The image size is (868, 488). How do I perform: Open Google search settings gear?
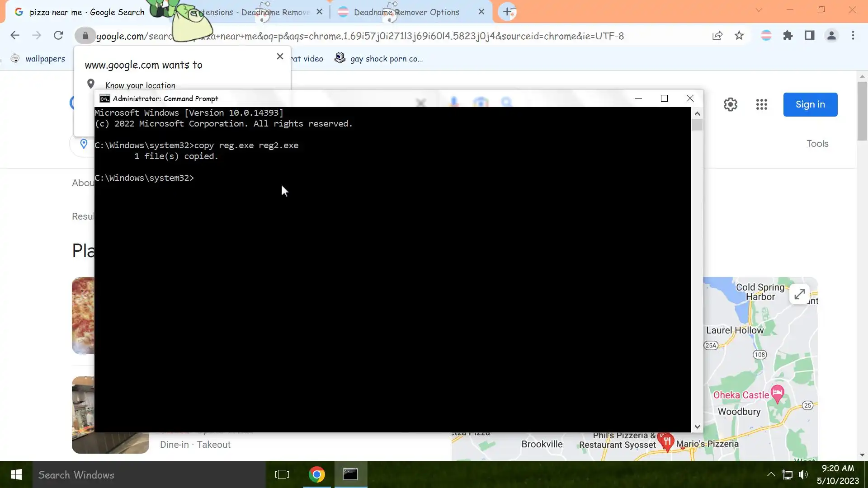coord(730,104)
